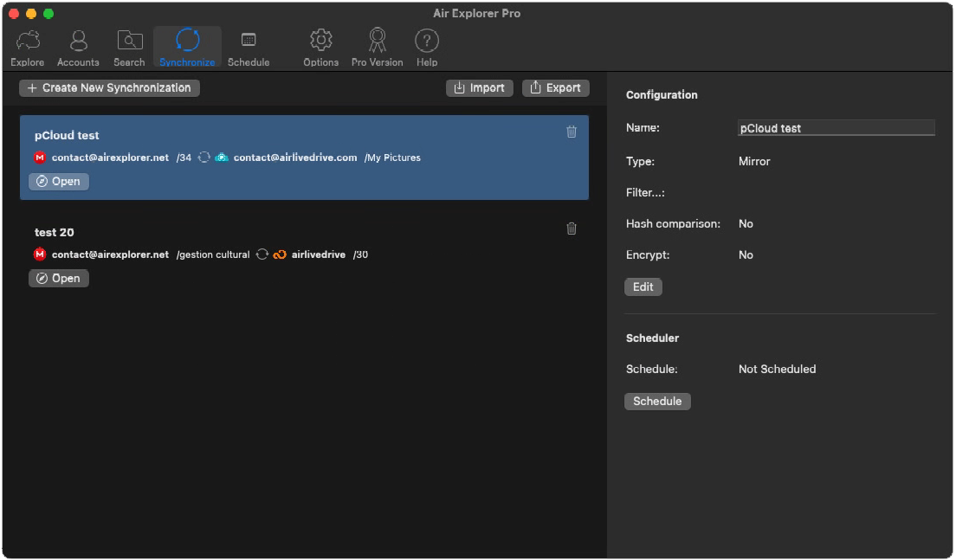
Task: Export the synchronization list
Action: [555, 87]
